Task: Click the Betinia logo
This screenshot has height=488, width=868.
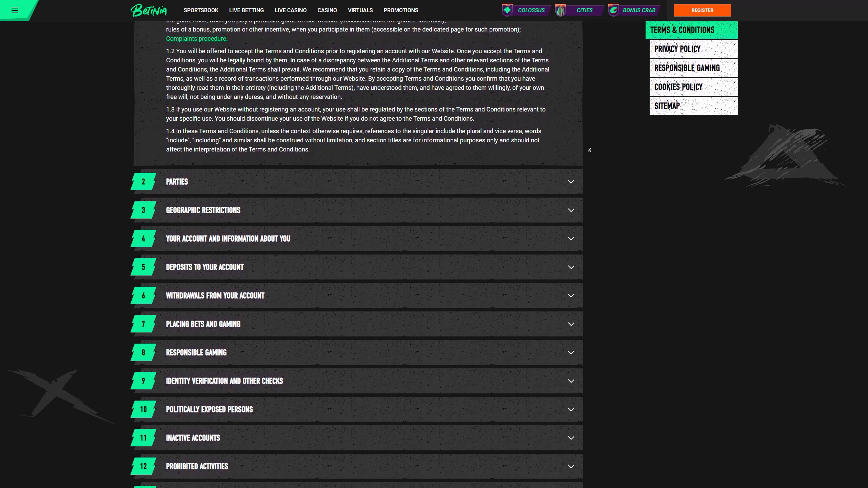Action: pos(149,10)
